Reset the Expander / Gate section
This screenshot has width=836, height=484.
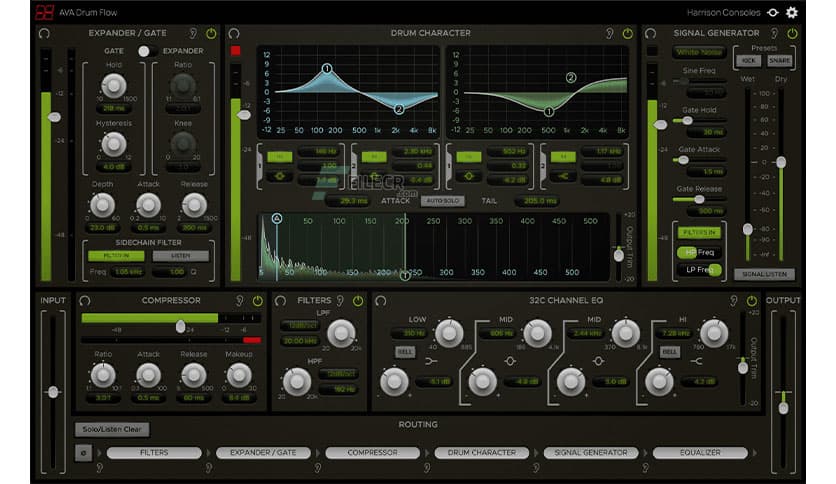click(x=44, y=34)
